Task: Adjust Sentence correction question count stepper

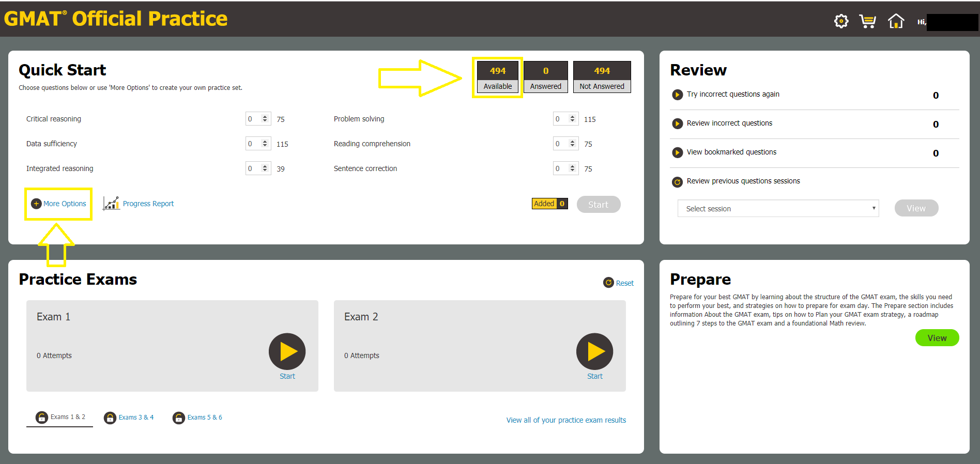Action: point(572,168)
